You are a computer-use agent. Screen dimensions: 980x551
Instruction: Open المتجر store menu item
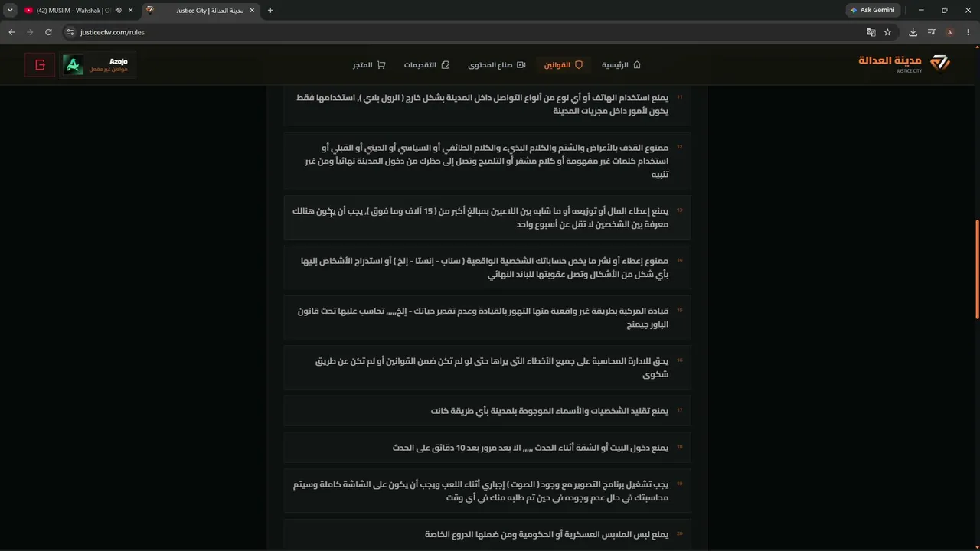click(x=369, y=65)
